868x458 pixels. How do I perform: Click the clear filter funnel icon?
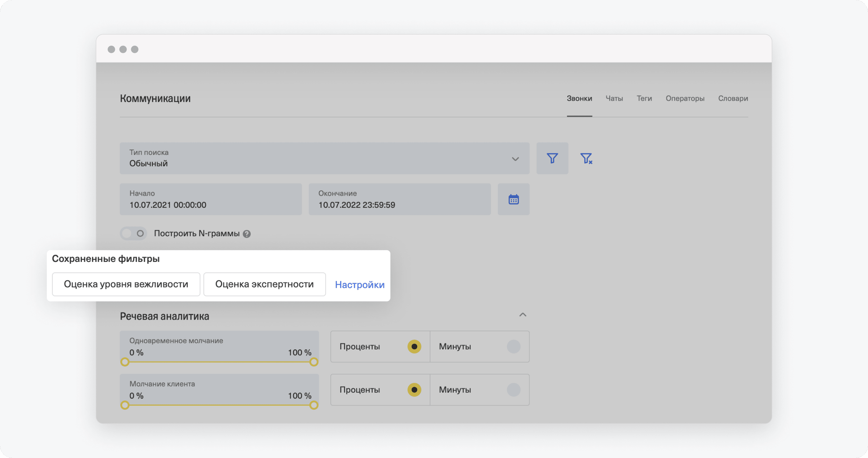[x=586, y=158]
